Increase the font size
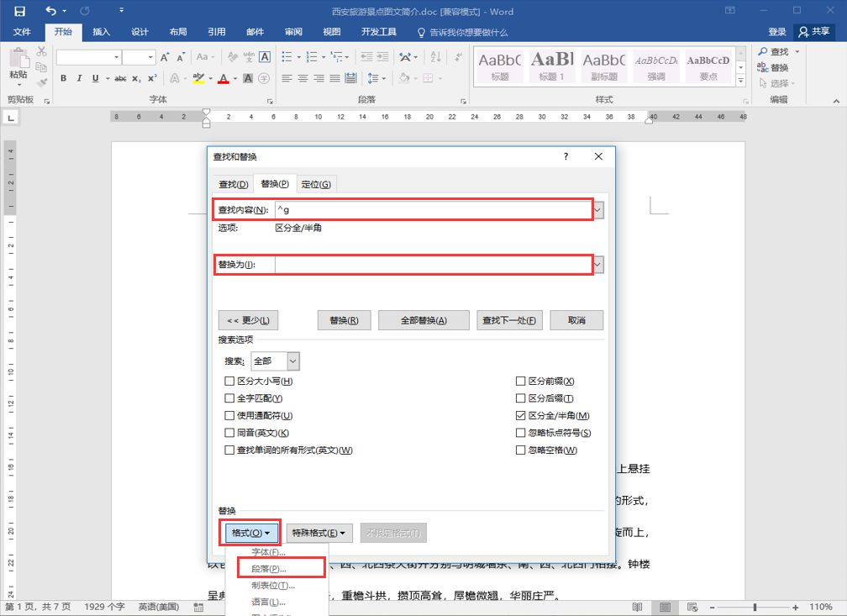Screen dimensions: 847x616 165,57
